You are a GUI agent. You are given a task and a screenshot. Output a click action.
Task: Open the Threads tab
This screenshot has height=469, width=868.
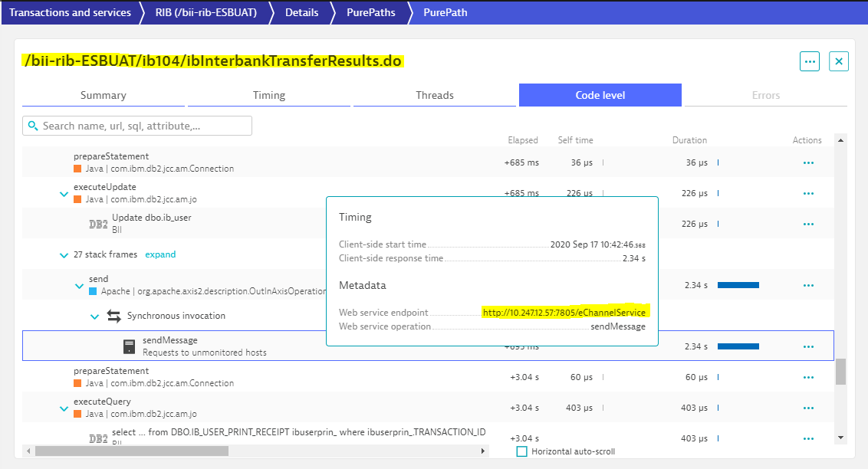(x=435, y=95)
